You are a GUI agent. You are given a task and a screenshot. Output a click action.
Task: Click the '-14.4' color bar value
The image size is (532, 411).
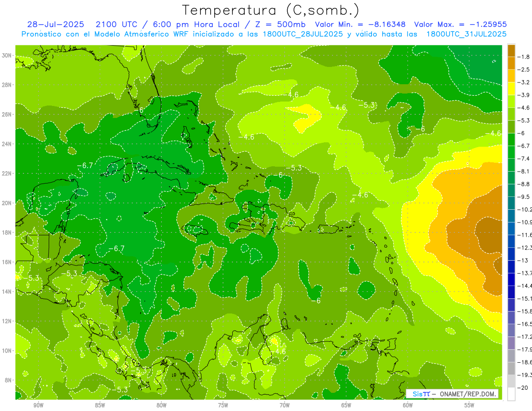click(x=524, y=286)
